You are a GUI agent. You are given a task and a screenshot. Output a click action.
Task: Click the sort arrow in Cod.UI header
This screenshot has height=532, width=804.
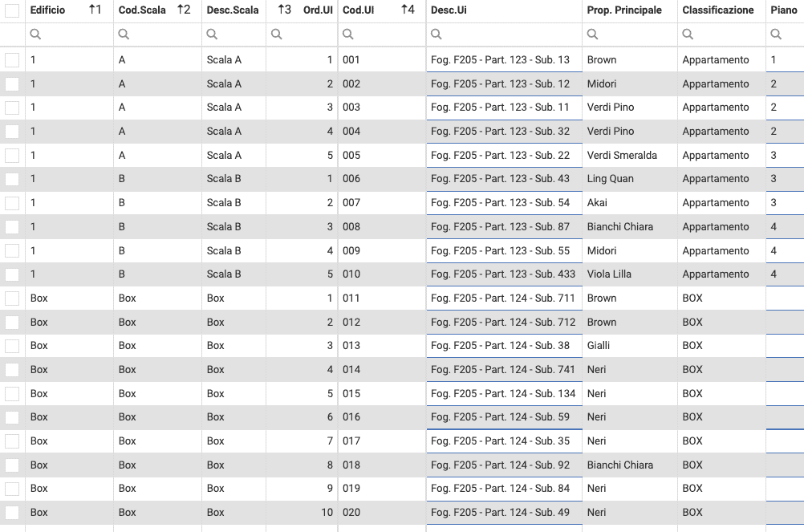pos(408,10)
